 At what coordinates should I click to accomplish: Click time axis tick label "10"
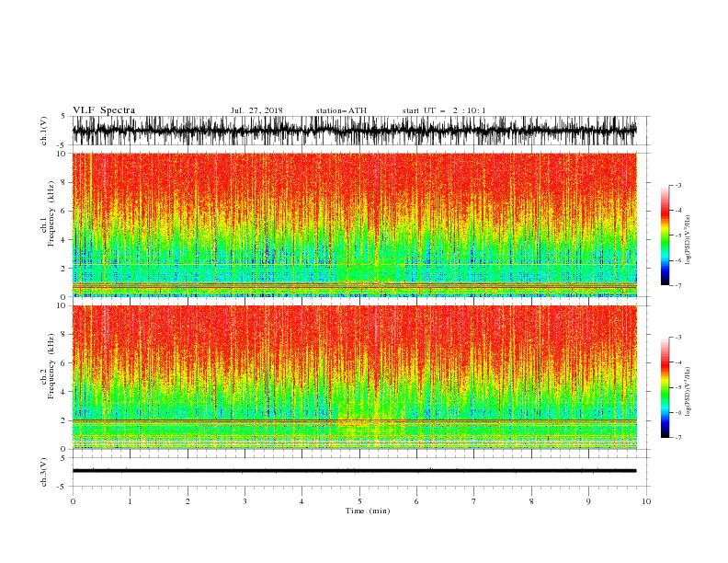point(646,501)
